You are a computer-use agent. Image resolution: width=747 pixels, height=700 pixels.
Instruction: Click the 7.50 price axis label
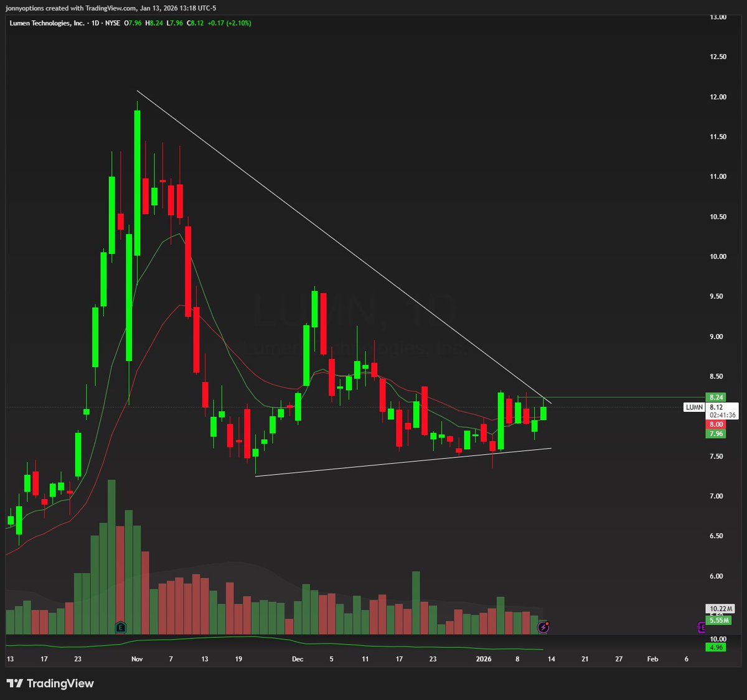point(718,456)
